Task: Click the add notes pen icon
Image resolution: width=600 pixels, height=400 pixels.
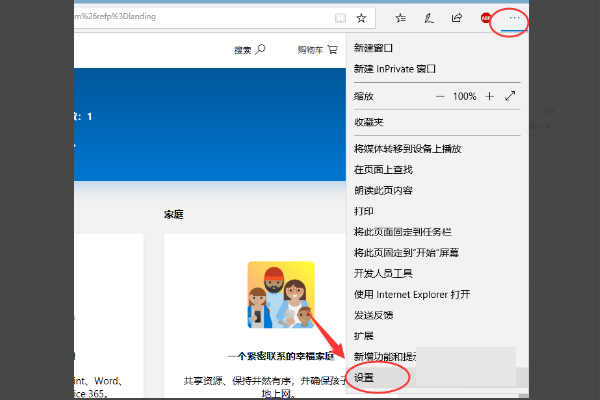Action: coord(429,18)
